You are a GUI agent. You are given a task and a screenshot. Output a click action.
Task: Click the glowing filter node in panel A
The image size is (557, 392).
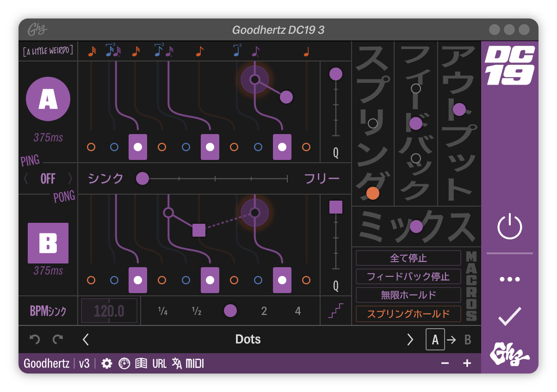click(x=254, y=80)
